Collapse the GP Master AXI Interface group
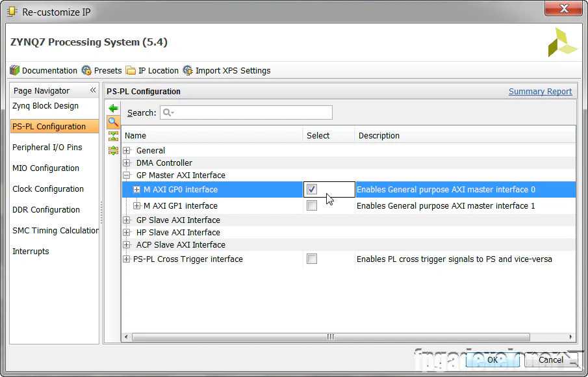588x377 pixels. coord(126,175)
